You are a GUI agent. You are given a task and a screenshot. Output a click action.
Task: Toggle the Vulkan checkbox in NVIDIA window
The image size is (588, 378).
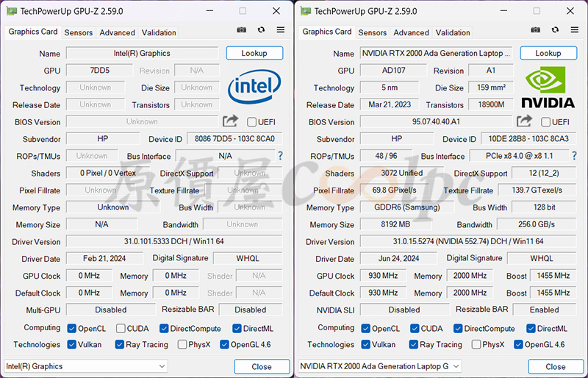point(365,344)
